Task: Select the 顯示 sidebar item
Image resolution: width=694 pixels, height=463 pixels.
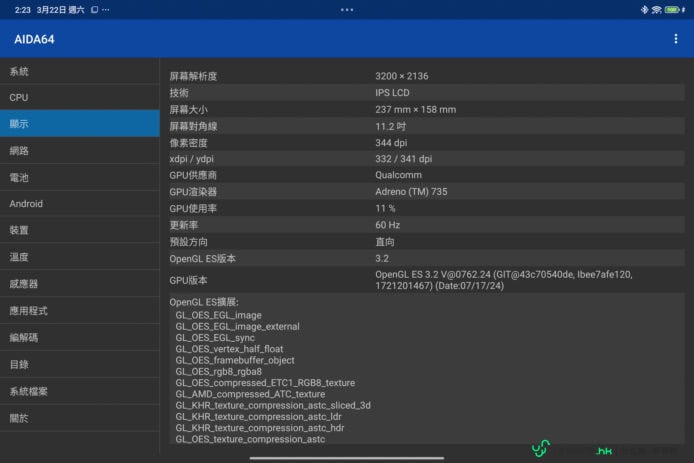Action: click(x=79, y=124)
